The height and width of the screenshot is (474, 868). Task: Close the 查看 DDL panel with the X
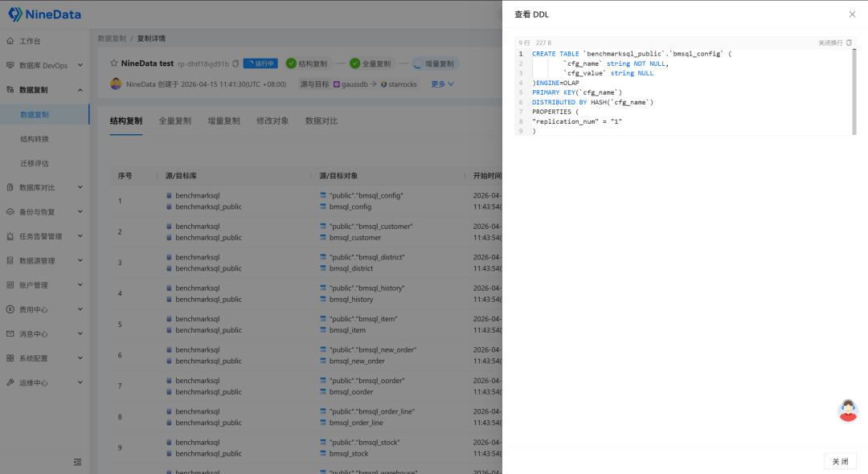point(852,14)
